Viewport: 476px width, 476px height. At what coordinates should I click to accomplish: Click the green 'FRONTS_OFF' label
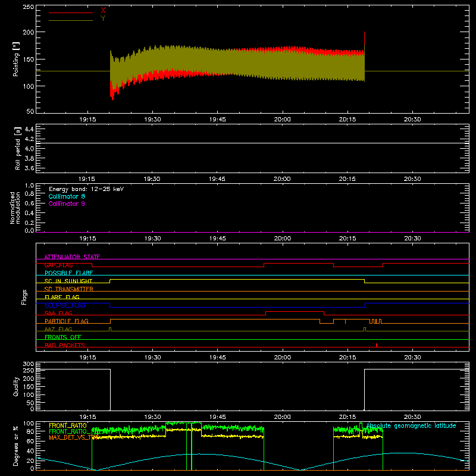(x=63, y=337)
